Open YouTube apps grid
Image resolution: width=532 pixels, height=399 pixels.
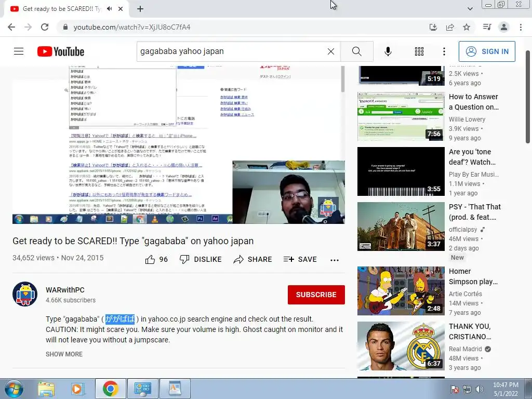point(419,51)
